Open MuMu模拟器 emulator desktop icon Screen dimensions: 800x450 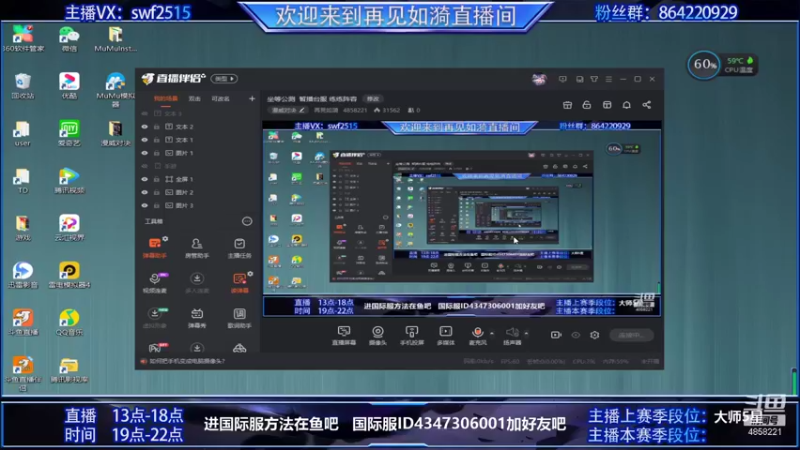115,89
